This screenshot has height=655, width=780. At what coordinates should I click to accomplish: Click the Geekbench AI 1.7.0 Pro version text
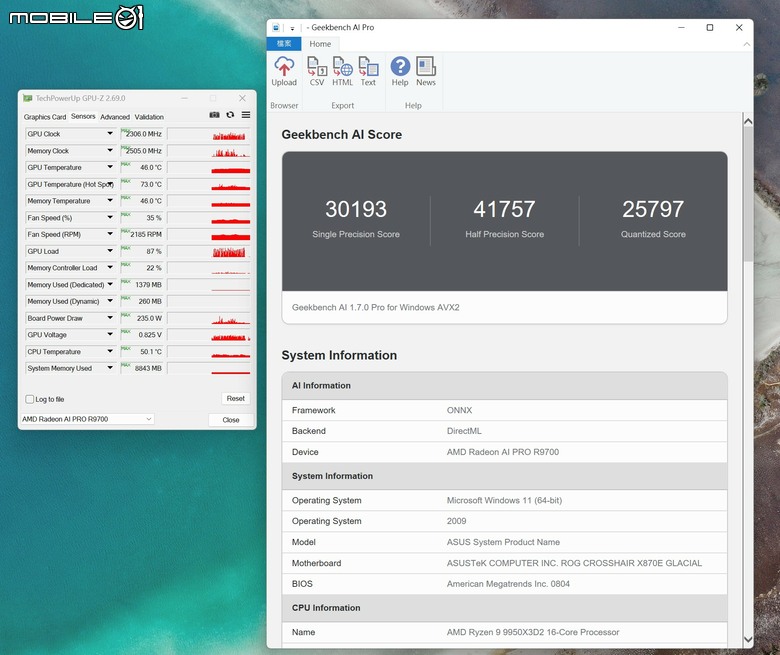point(376,307)
